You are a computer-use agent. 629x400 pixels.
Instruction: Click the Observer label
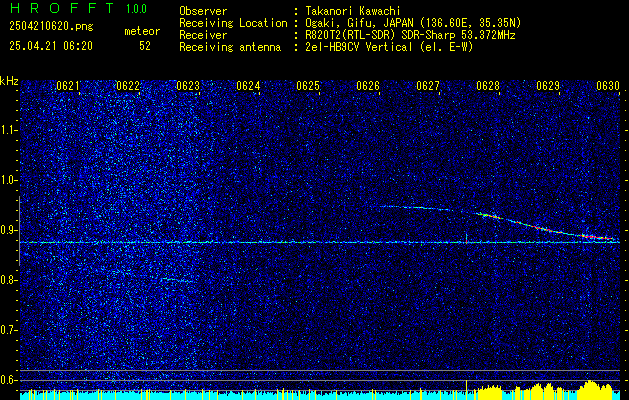[203, 11]
